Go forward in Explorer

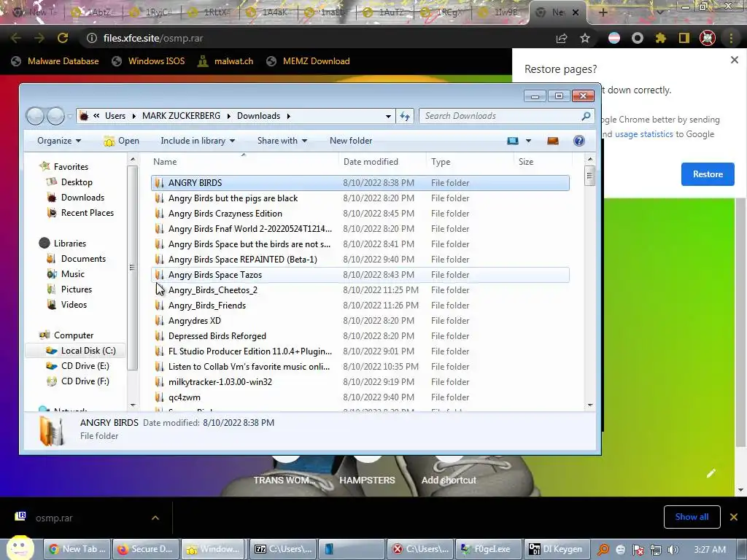coord(55,116)
